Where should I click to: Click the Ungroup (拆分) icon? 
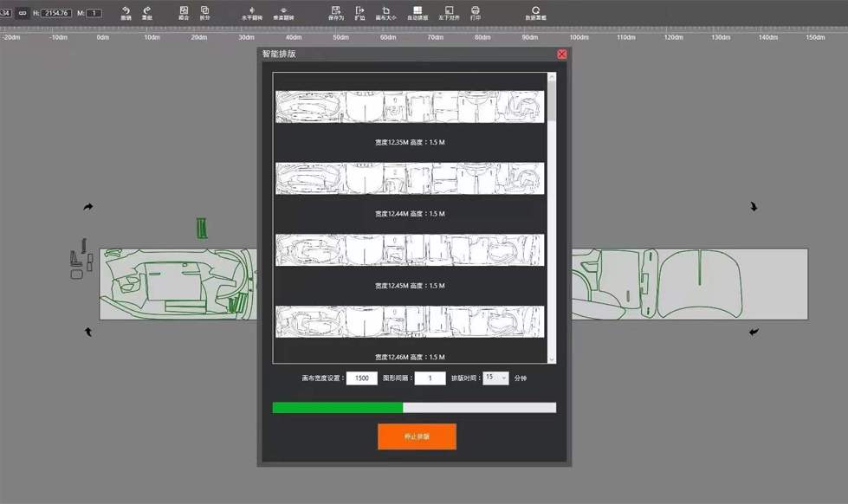[x=204, y=12]
